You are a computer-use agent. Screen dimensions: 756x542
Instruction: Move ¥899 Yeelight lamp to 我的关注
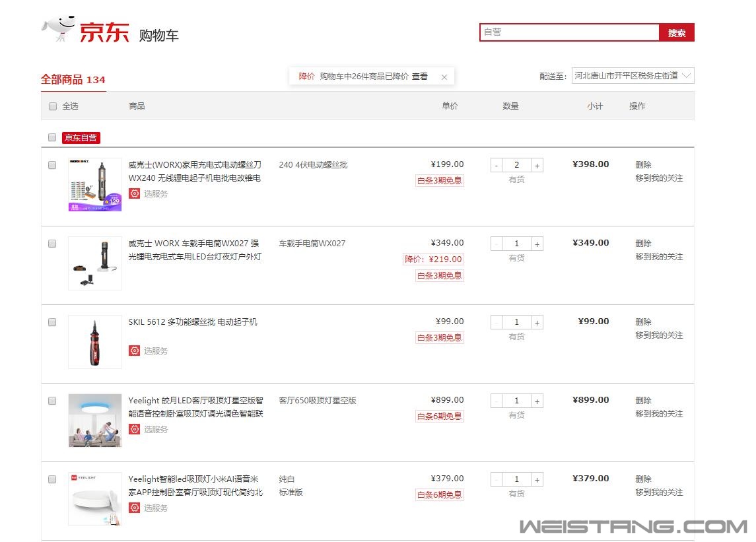[659, 414]
